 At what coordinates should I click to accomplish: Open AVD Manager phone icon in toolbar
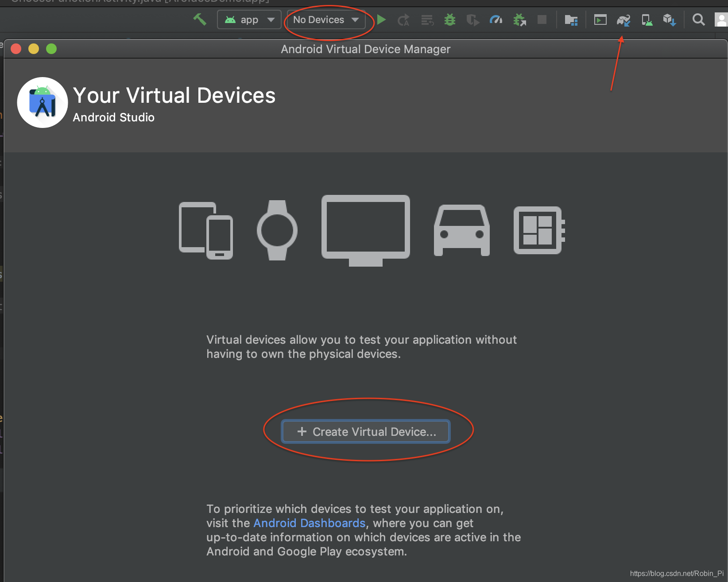tap(647, 20)
